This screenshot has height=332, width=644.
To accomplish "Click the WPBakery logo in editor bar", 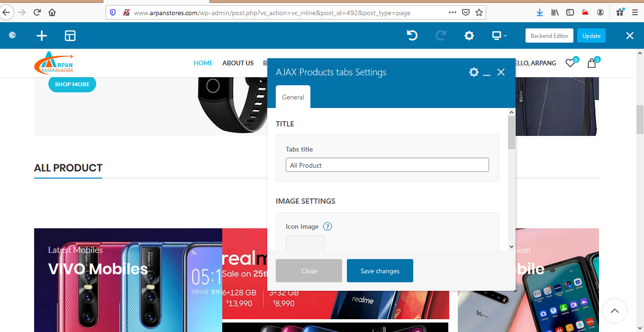I will click(12, 35).
